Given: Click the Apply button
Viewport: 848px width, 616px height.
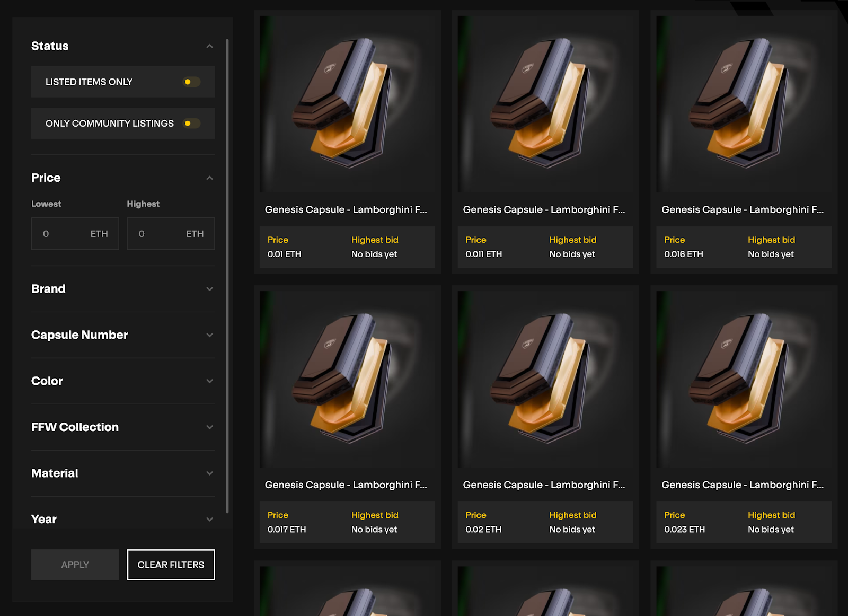Looking at the screenshot, I should 75,565.
